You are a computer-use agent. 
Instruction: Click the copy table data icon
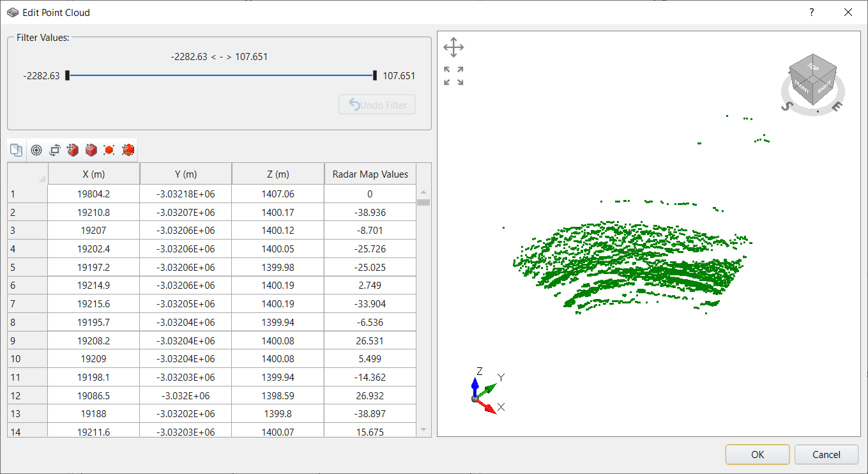[x=17, y=150]
